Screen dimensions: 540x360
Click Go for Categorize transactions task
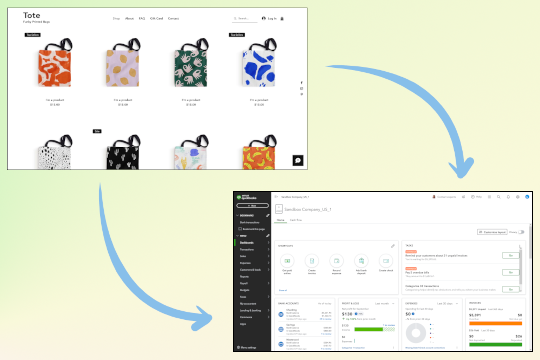511,289
